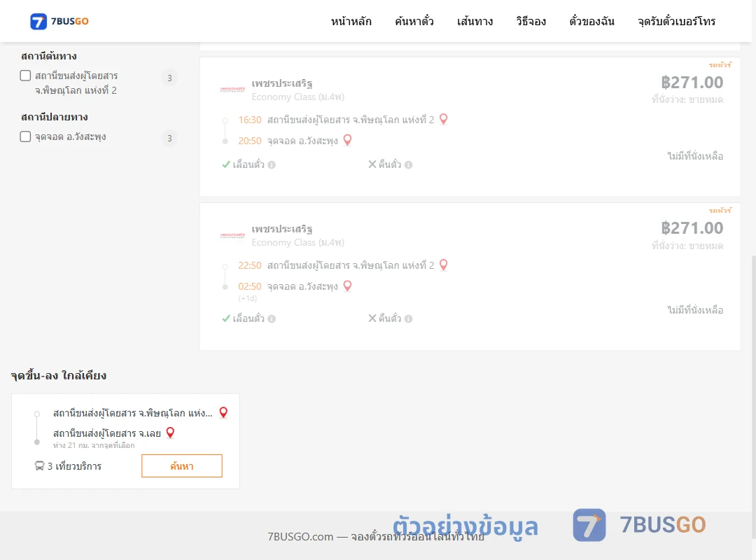This screenshot has width=756, height=560.
Task: Click red pin beside สถานีขนส่งผู้โดยสาร จ.เลย
Action: coord(170,433)
